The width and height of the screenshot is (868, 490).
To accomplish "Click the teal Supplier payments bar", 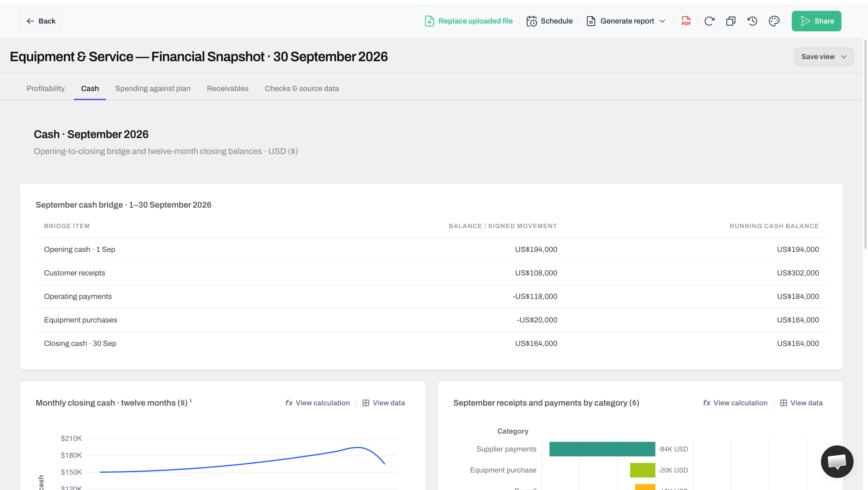I will (602, 449).
